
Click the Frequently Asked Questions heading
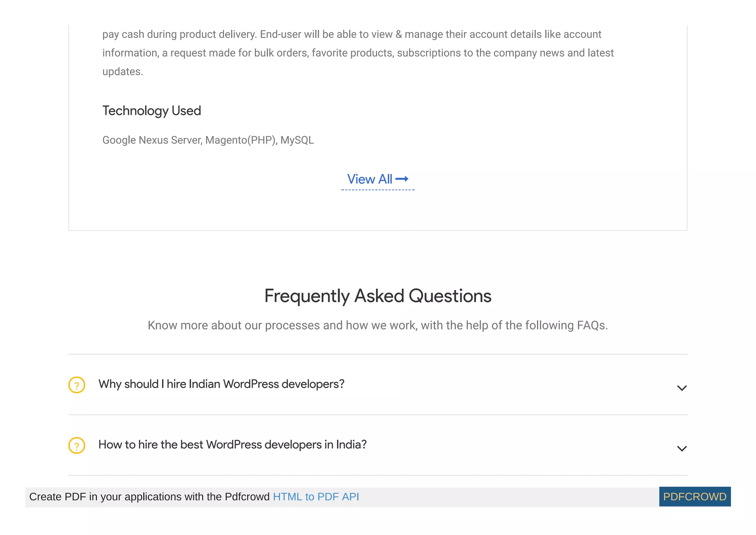click(378, 296)
